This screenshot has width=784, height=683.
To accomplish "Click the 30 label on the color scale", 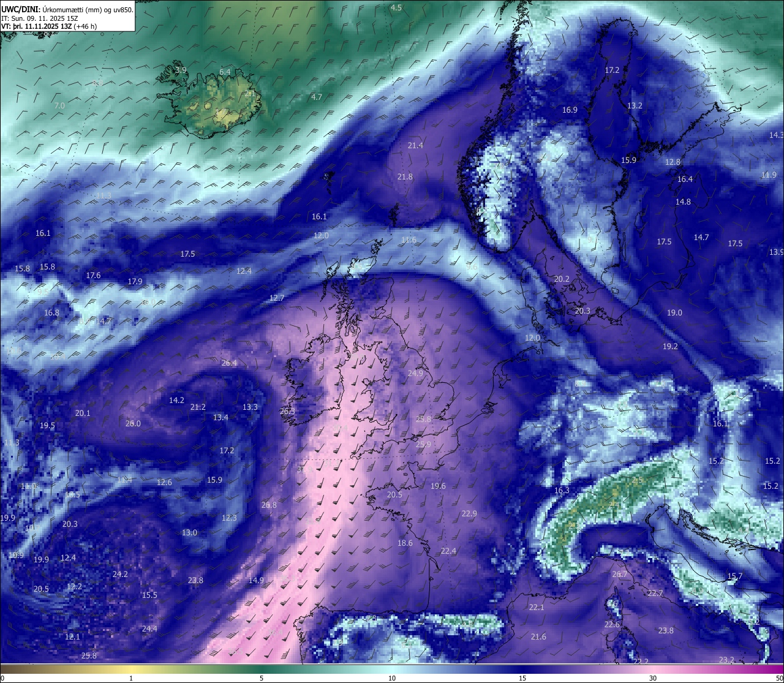I will [653, 678].
